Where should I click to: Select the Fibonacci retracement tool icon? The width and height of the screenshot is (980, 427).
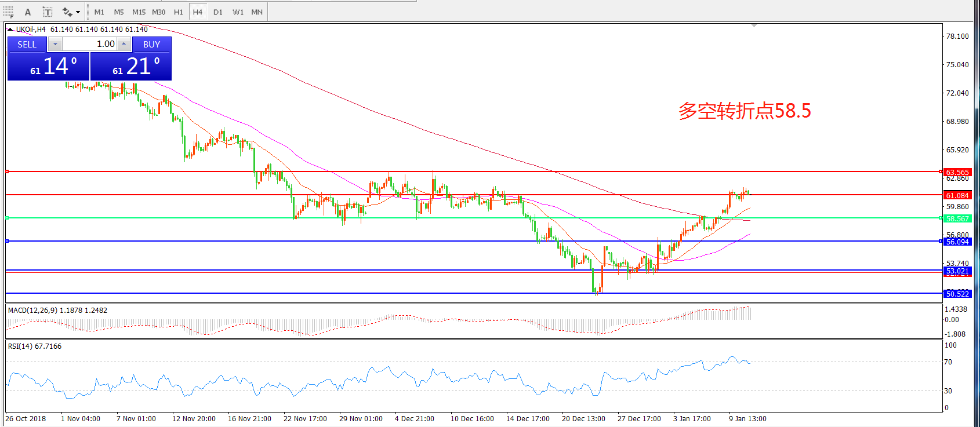[8, 12]
